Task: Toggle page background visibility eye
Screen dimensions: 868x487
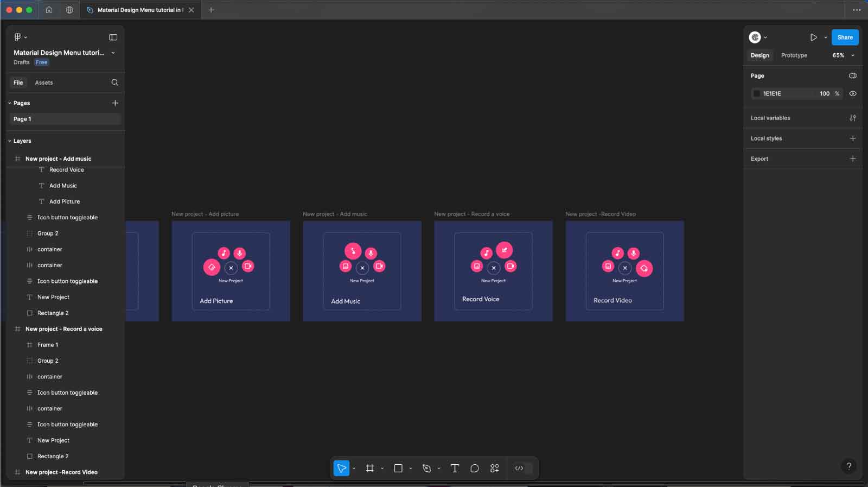Action: tap(853, 93)
